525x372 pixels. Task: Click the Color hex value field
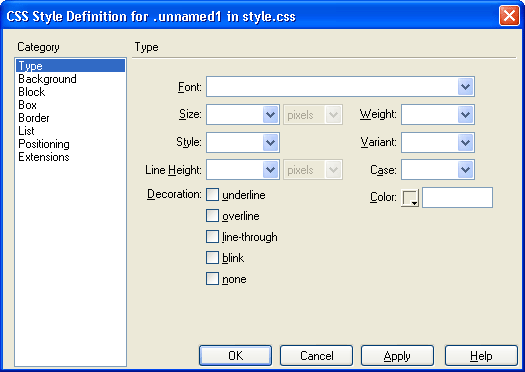457,198
